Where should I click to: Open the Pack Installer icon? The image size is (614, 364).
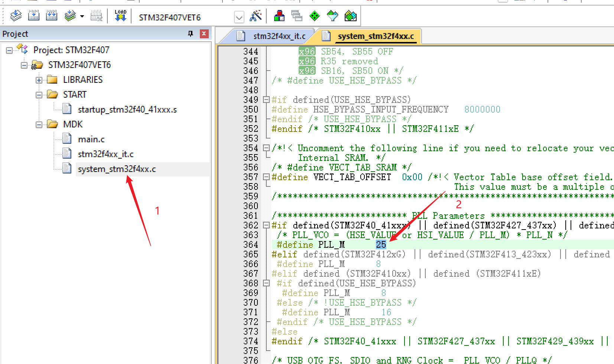(x=351, y=16)
